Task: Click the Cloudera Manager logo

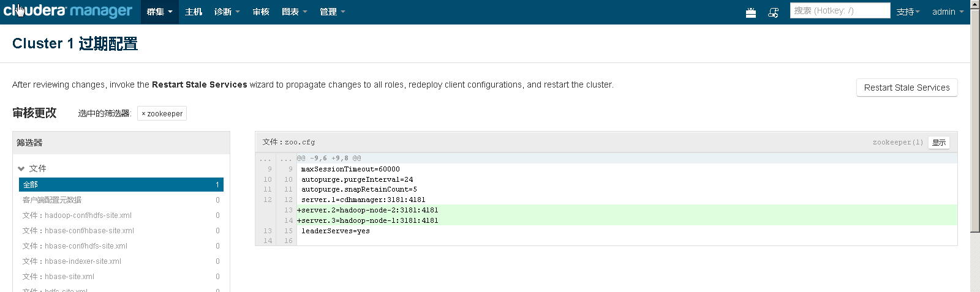Action: tap(67, 11)
